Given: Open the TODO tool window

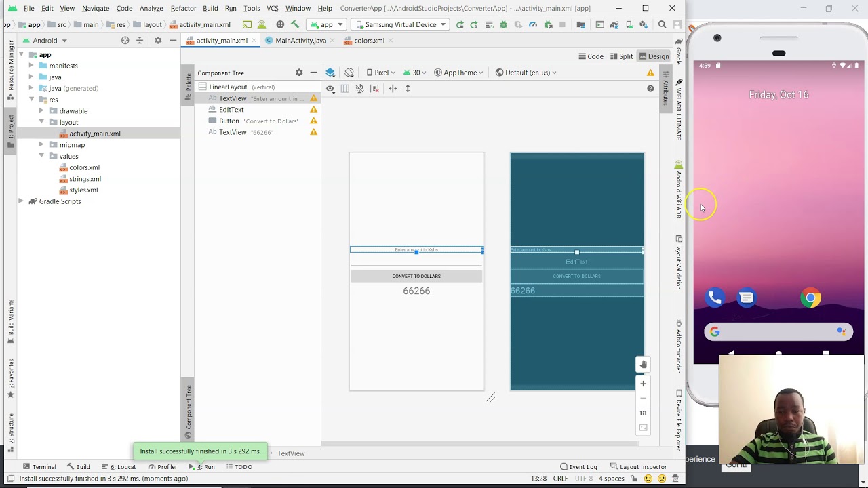Looking at the screenshot, I should (239, 466).
